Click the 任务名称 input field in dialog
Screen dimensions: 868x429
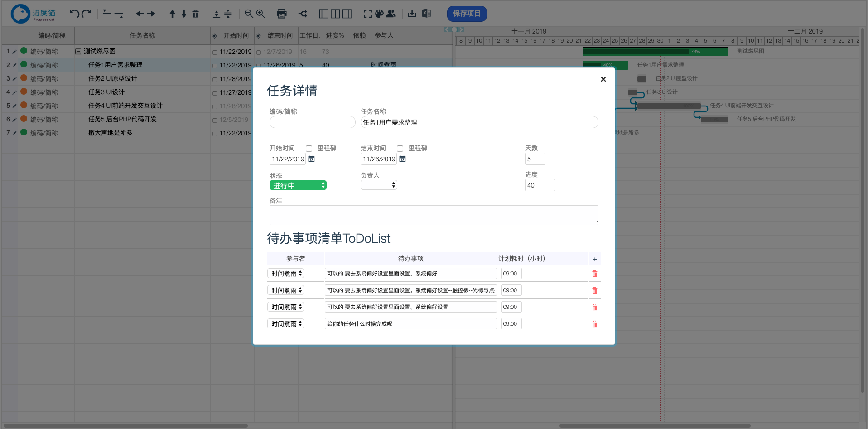pyautogui.click(x=479, y=122)
